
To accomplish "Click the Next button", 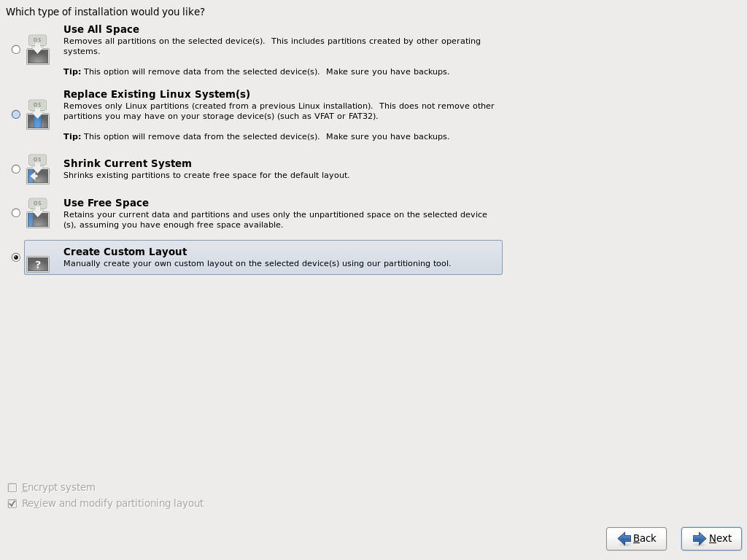I will pyautogui.click(x=711, y=538).
